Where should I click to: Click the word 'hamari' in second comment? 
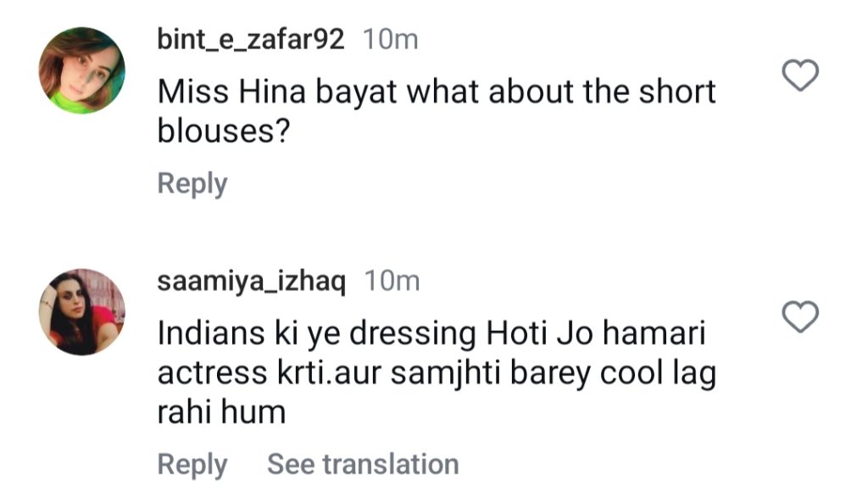point(654,334)
